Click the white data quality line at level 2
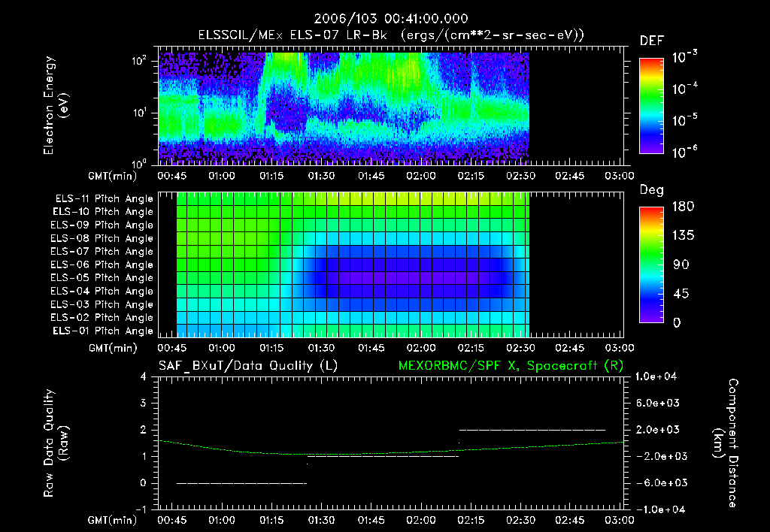The width and height of the screenshot is (770, 532). click(532, 430)
